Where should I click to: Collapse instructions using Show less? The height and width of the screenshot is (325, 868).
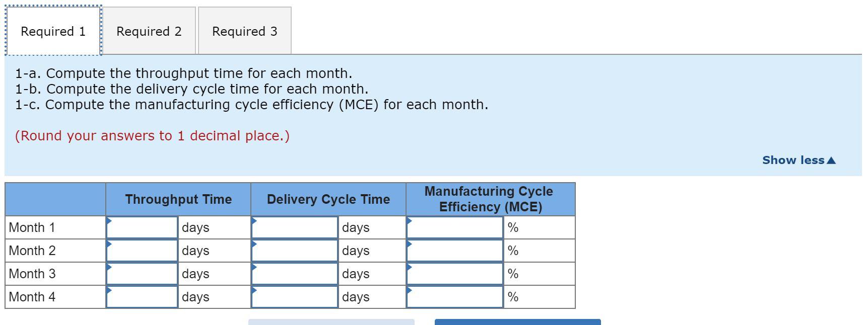tap(794, 160)
